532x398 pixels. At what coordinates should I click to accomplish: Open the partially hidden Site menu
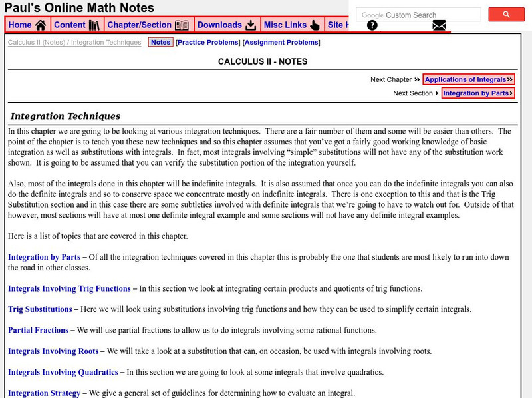click(x=338, y=25)
